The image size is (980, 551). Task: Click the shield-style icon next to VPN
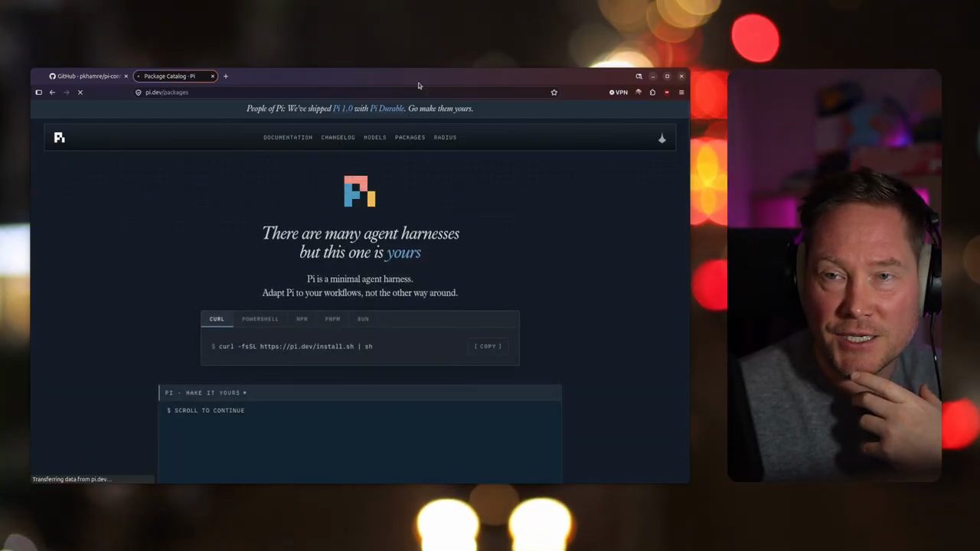[x=639, y=93]
